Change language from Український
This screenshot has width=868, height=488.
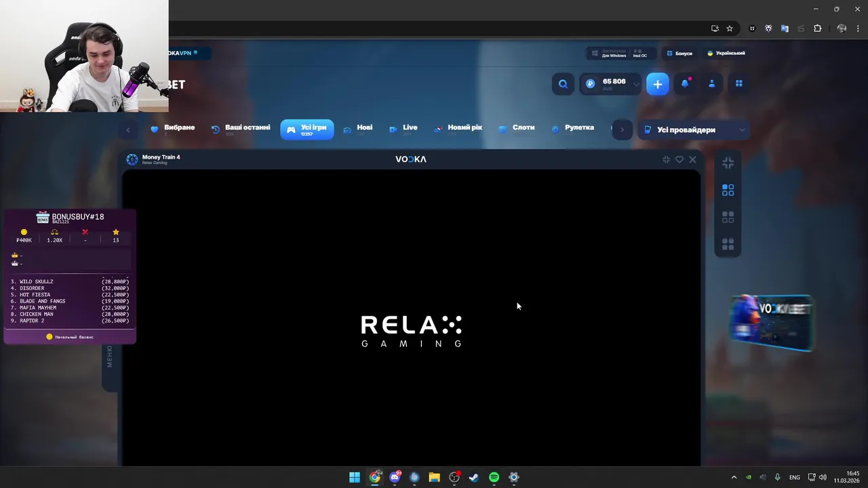pos(726,54)
